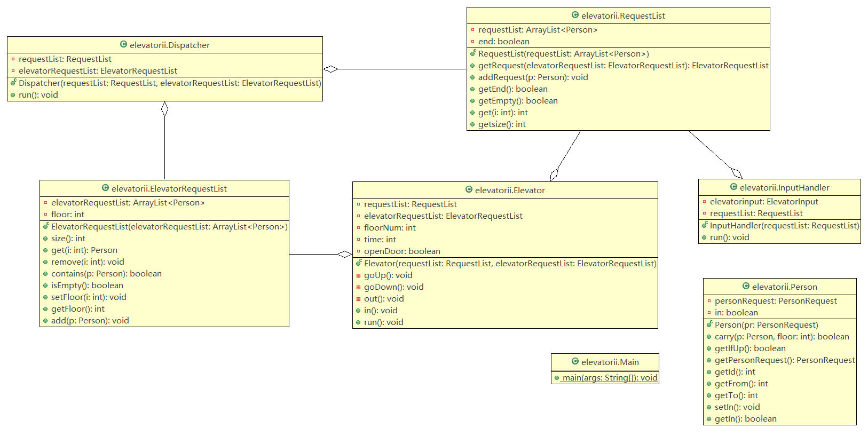Click the private field icon beside end: boolean
Image resolution: width=868 pixels, height=436 pixels.
pyautogui.click(x=473, y=42)
